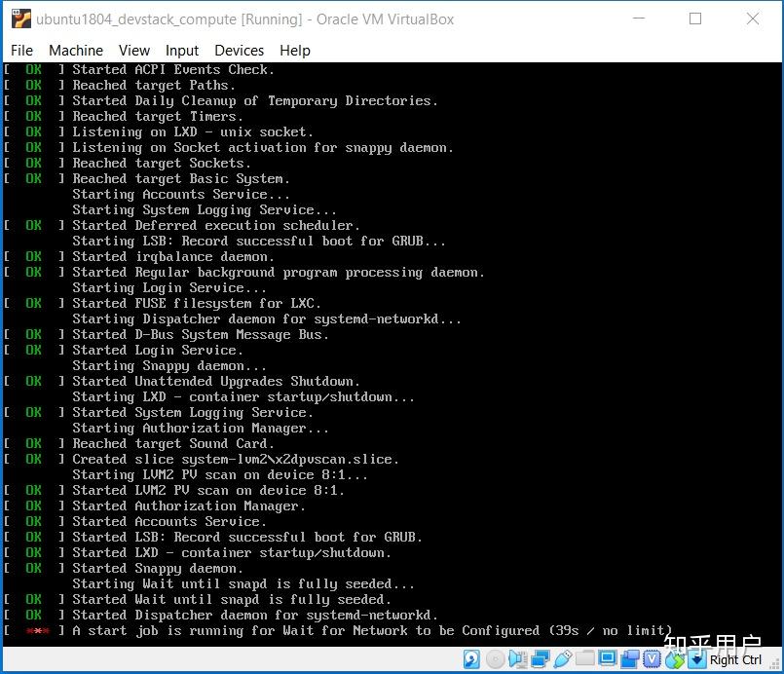This screenshot has width=784, height=674.
Task: Click the optical disk drive indicator
Action: [x=495, y=659]
